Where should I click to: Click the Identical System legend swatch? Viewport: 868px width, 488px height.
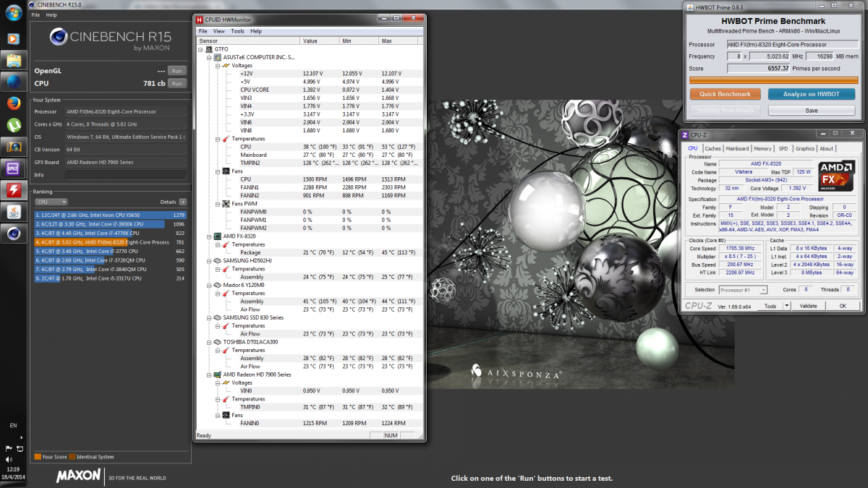click(x=72, y=457)
